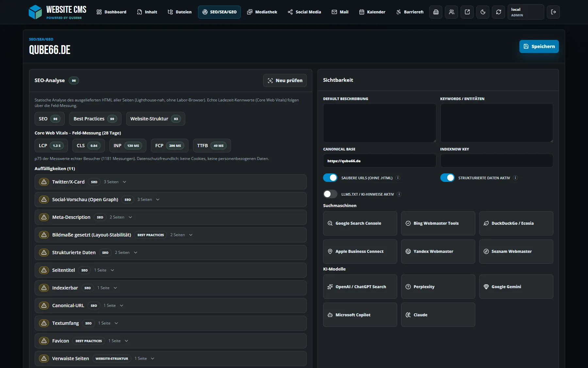Click the Microsoft Copilot bot icon

[x=330, y=315]
